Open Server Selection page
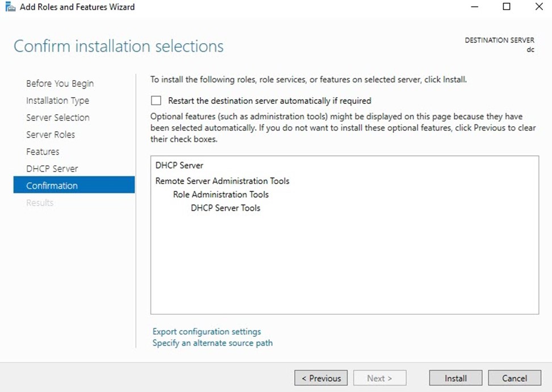552x392 pixels. 58,118
